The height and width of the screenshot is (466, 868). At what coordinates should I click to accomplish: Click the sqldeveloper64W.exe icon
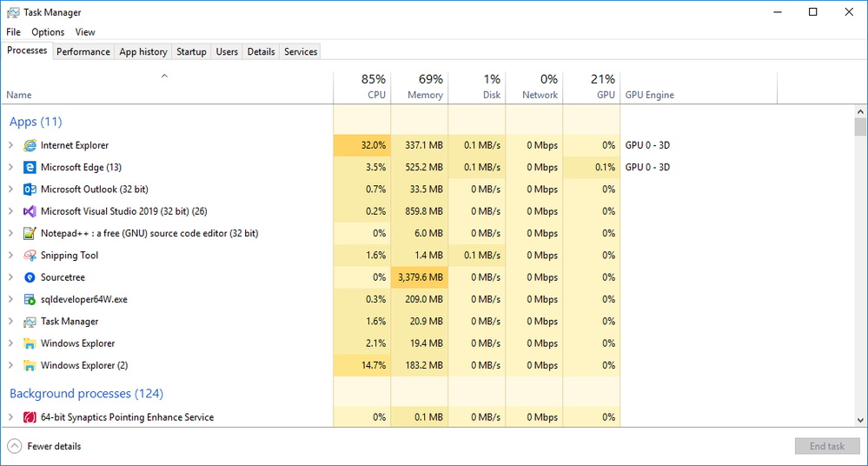pyautogui.click(x=30, y=299)
